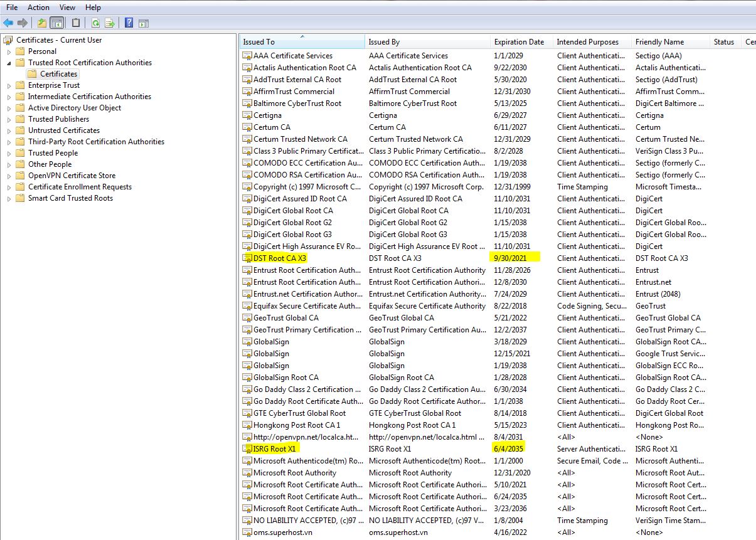Viewport: 756px width, 540px height.
Task: Expand the OpenVPN Certificate Store node
Action: tap(9, 176)
